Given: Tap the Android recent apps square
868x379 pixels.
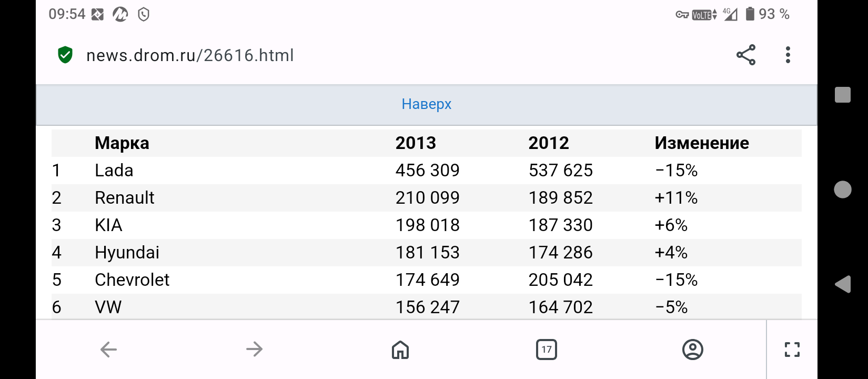Looking at the screenshot, I should 843,95.
